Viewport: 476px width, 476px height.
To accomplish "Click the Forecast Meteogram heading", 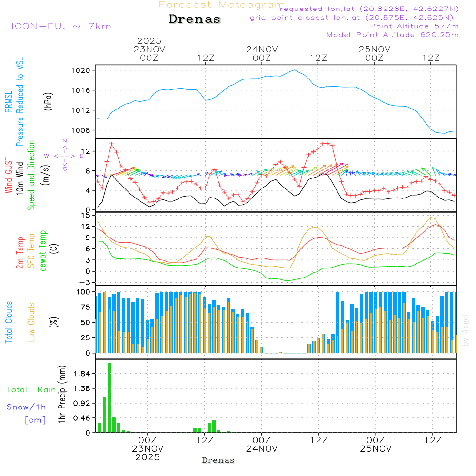I will [x=222, y=5].
